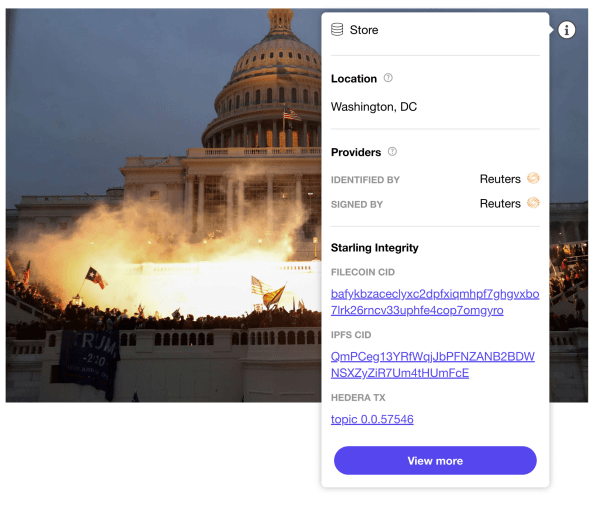Click the Store header label
Viewport: 596px width, 516px height.
point(364,30)
